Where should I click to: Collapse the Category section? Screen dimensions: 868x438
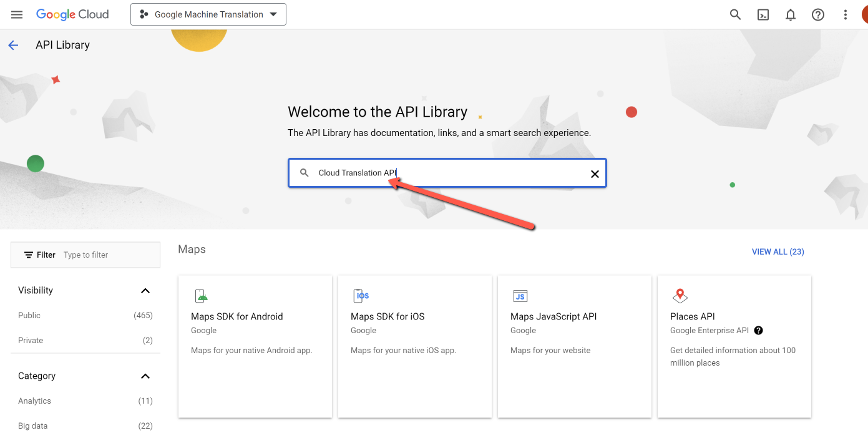[145, 376]
